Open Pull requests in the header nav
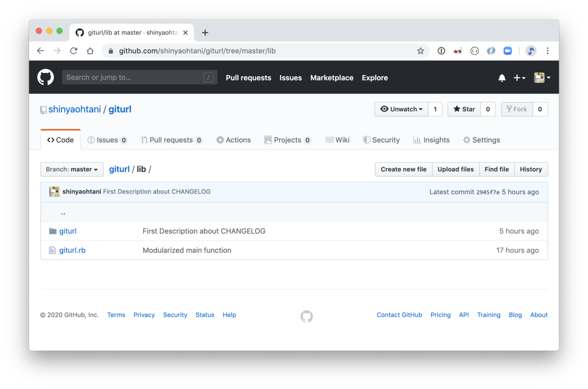 pos(248,78)
